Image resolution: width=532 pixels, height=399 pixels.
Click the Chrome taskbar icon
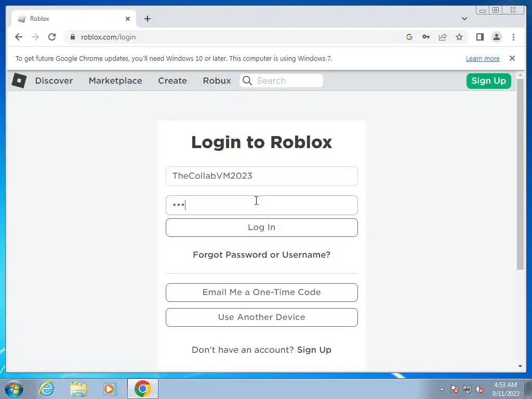(x=142, y=389)
